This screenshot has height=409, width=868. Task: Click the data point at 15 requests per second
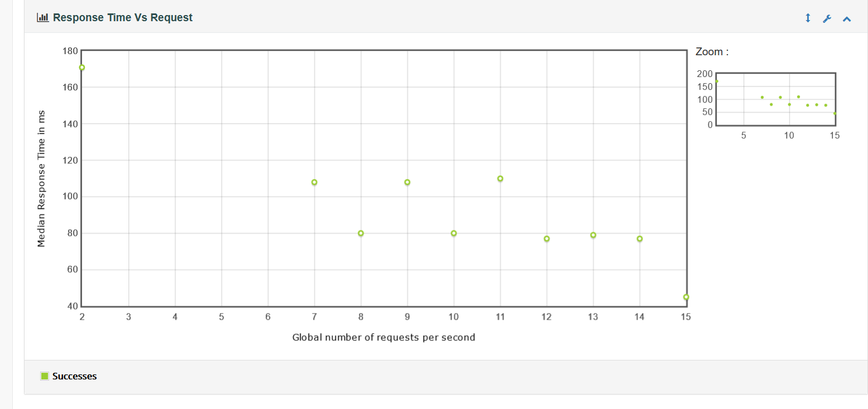point(686,297)
